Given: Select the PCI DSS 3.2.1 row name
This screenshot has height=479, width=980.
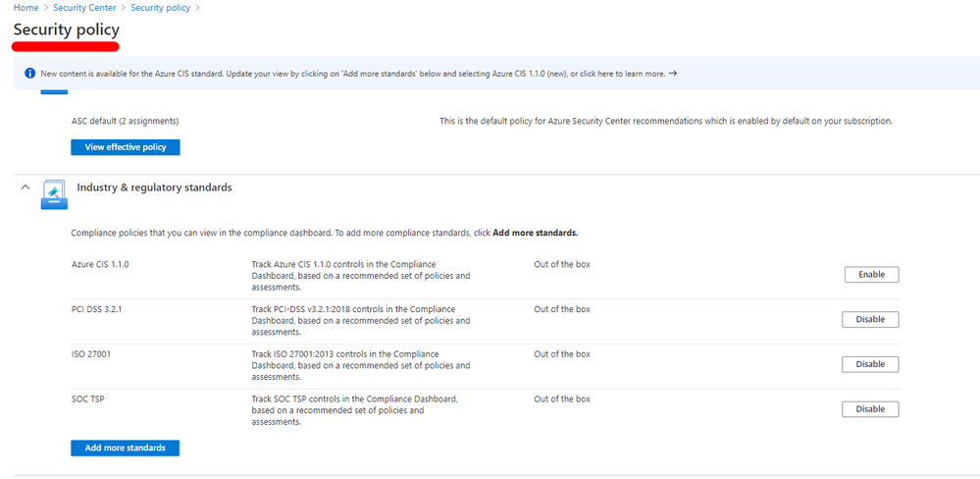Looking at the screenshot, I should (x=96, y=309).
